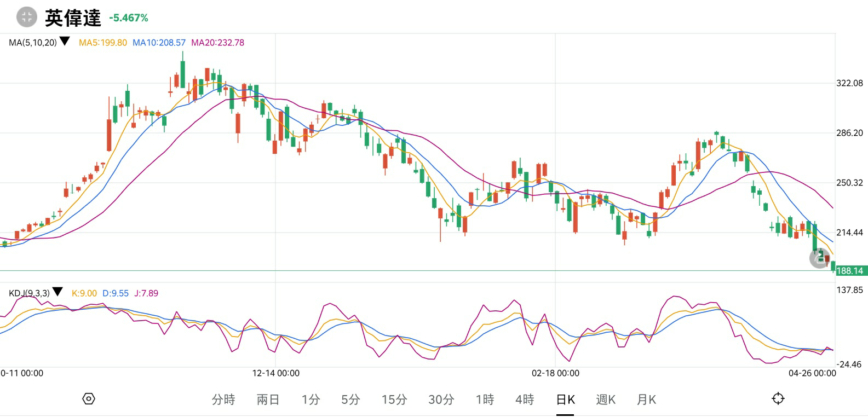Click the grey exit-fullscreen icon beside 英偉達
Image resolution: width=868 pixels, height=417 pixels.
point(26,17)
